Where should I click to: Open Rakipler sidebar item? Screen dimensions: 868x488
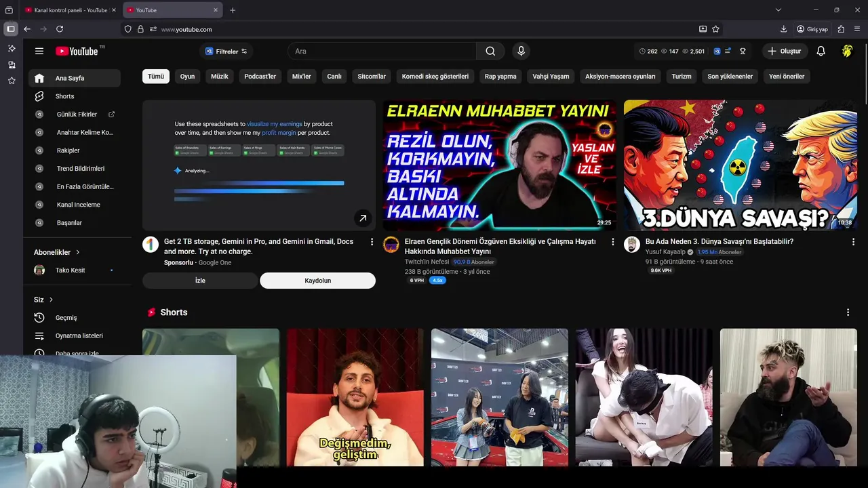click(75, 150)
